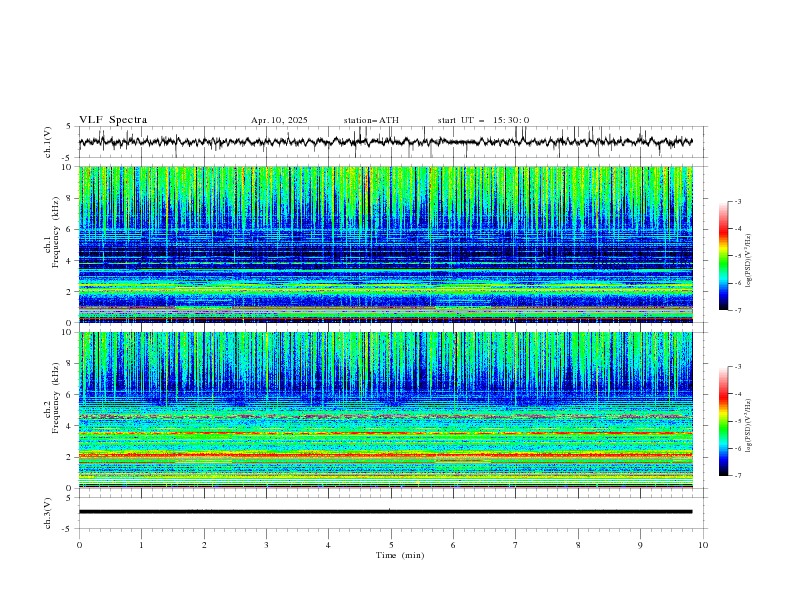Viewport: 792px width, 612px height.
Task: Click the 'ch.1(V)' waveform axis label
Action: point(48,142)
